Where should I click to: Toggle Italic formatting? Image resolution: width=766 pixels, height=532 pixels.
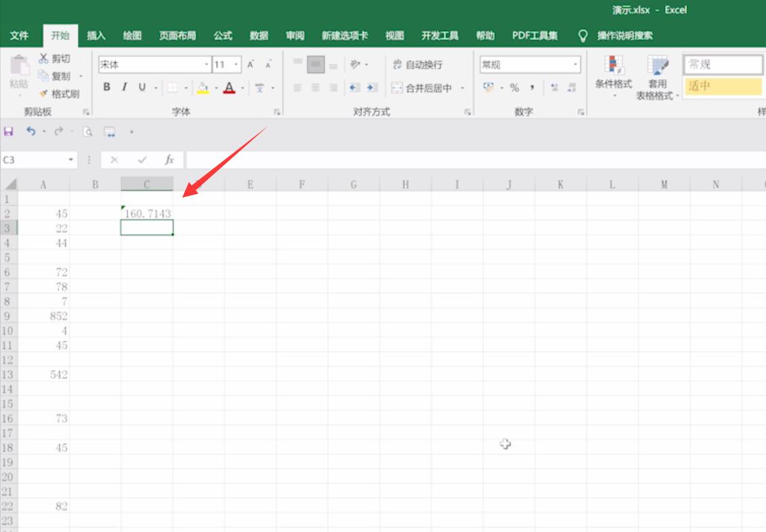click(x=125, y=87)
